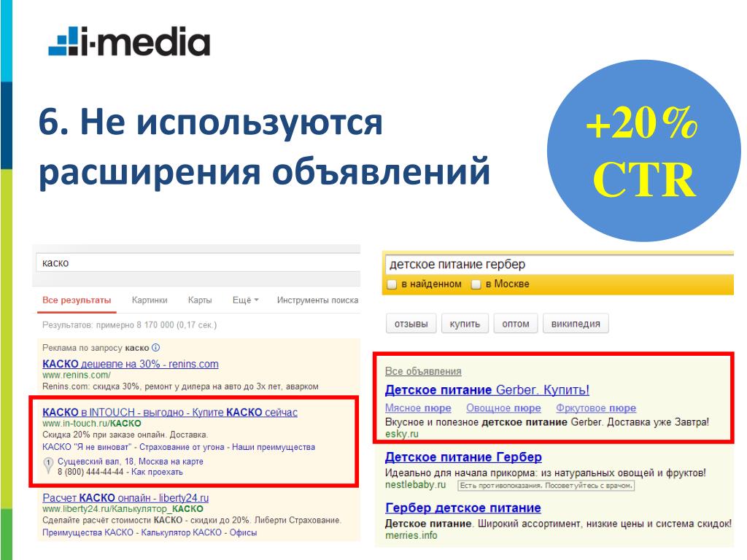747x560 pixels.
Task: Open 'Инструменты поиска'
Action: [x=318, y=300]
